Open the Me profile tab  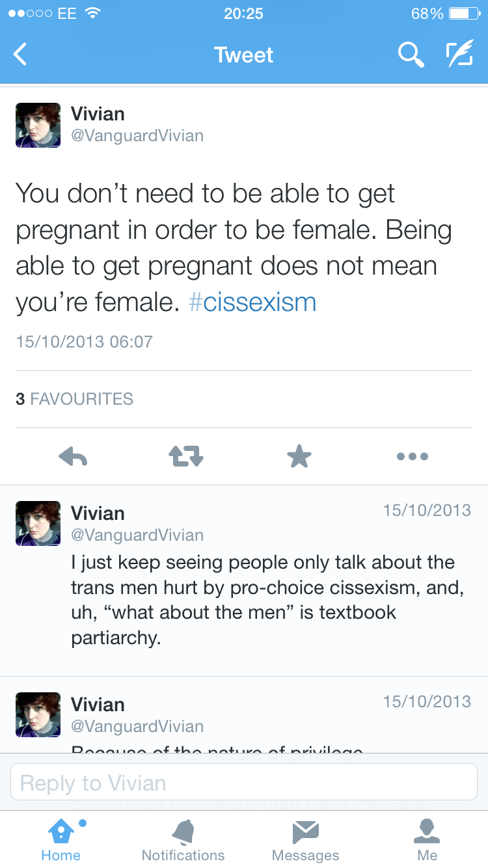pyautogui.click(x=427, y=839)
